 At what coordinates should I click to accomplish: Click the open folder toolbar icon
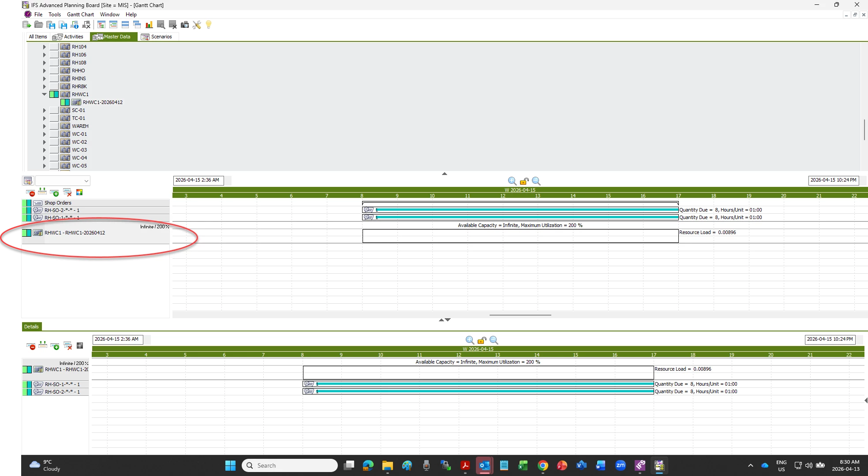(x=39, y=25)
